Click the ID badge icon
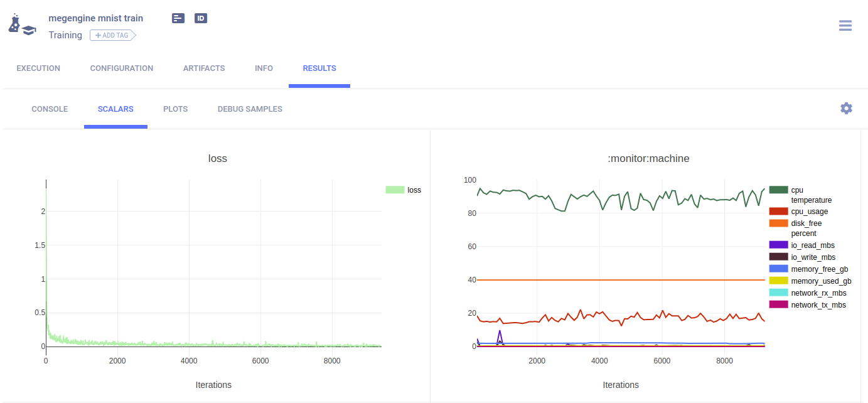 click(x=201, y=18)
